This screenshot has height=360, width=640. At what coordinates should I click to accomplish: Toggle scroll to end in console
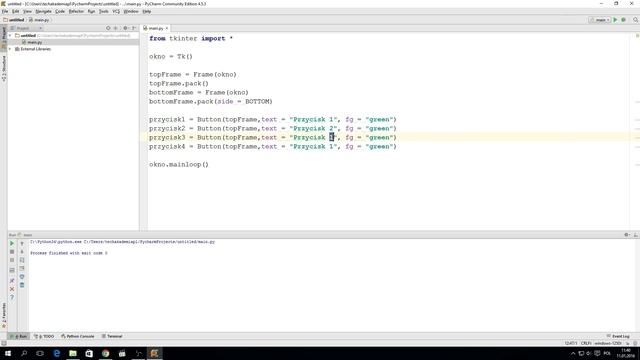click(22, 268)
